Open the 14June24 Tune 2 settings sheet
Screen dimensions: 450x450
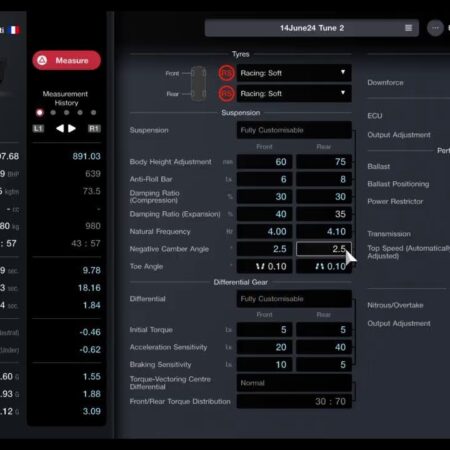(312, 28)
